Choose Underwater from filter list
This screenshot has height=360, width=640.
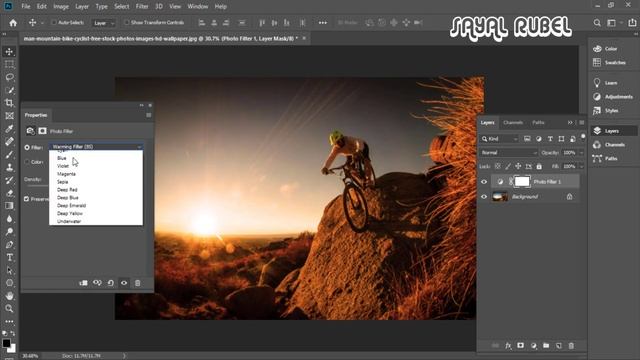(69, 221)
